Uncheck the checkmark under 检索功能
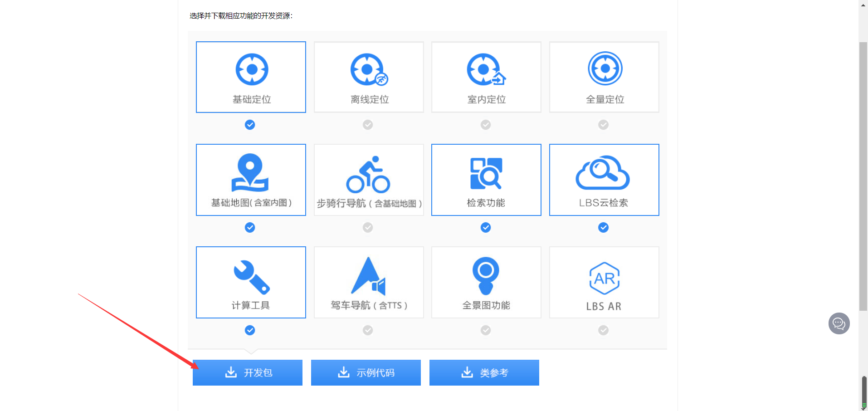Screen dimensions: 868x411 [x=486, y=227]
